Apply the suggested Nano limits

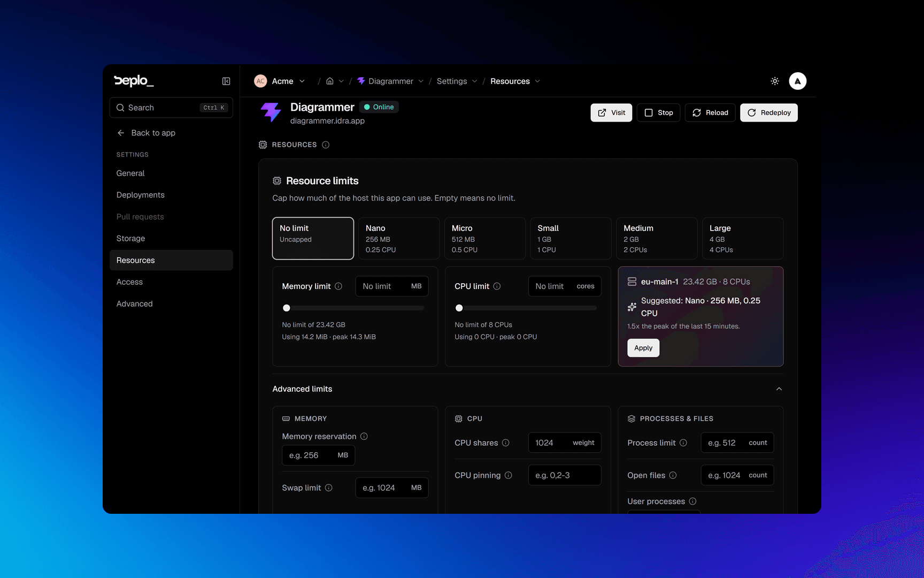click(643, 348)
